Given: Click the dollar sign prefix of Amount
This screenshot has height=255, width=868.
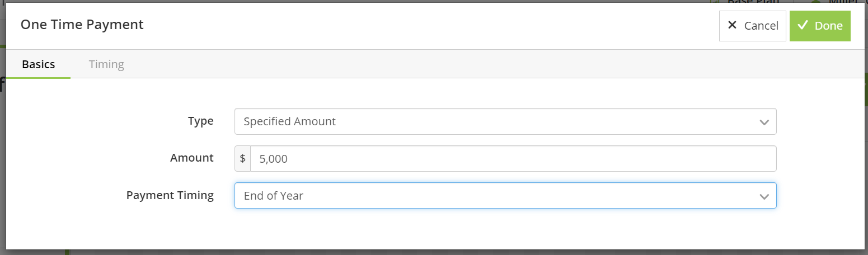Looking at the screenshot, I should click(x=242, y=159).
